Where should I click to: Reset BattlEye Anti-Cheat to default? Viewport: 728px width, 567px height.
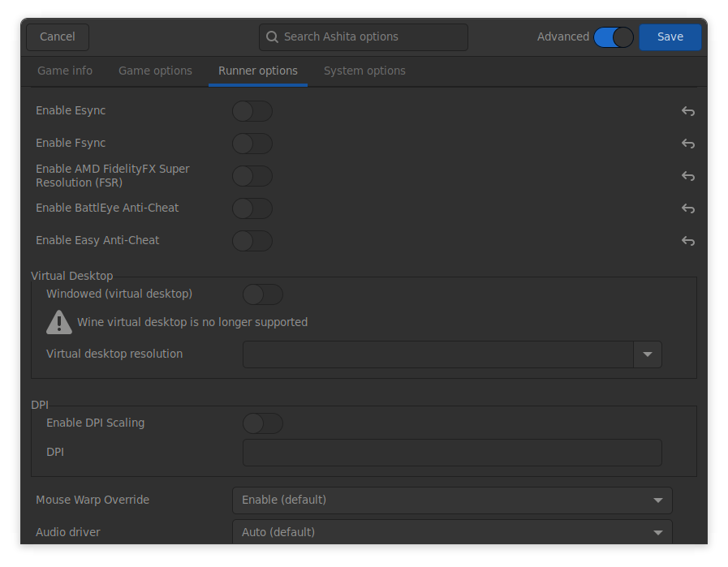[687, 208]
